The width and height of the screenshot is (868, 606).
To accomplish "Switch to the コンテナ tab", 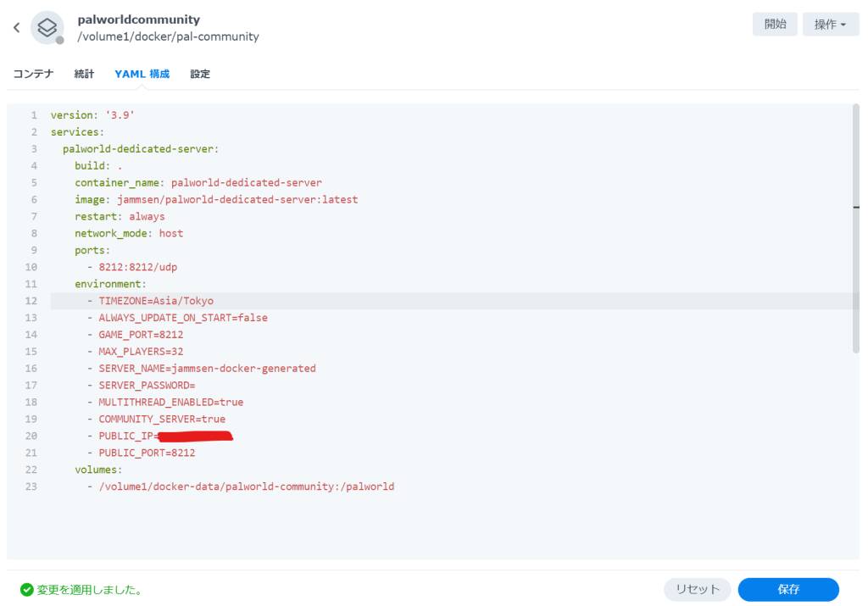I will point(33,74).
